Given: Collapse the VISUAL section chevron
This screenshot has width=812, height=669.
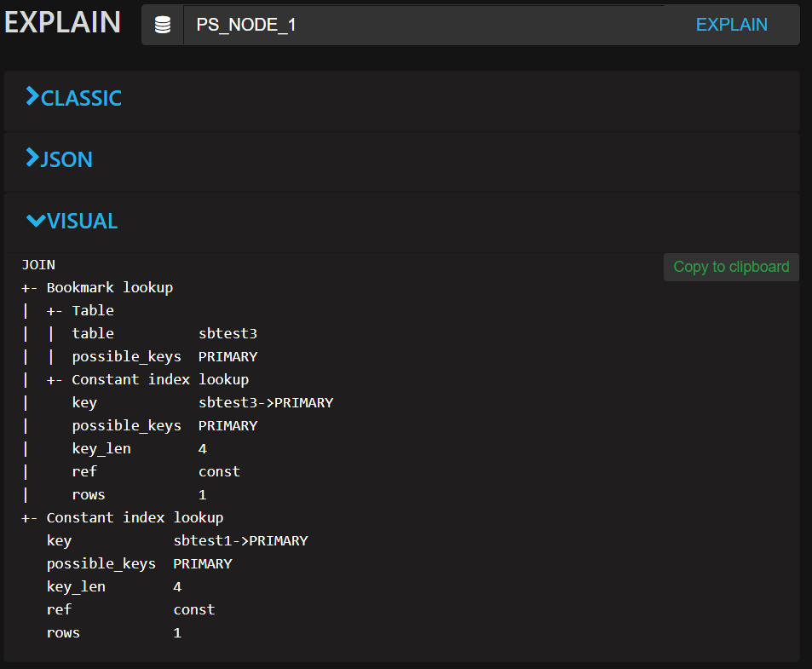Looking at the screenshot, I should coord(35,221).
